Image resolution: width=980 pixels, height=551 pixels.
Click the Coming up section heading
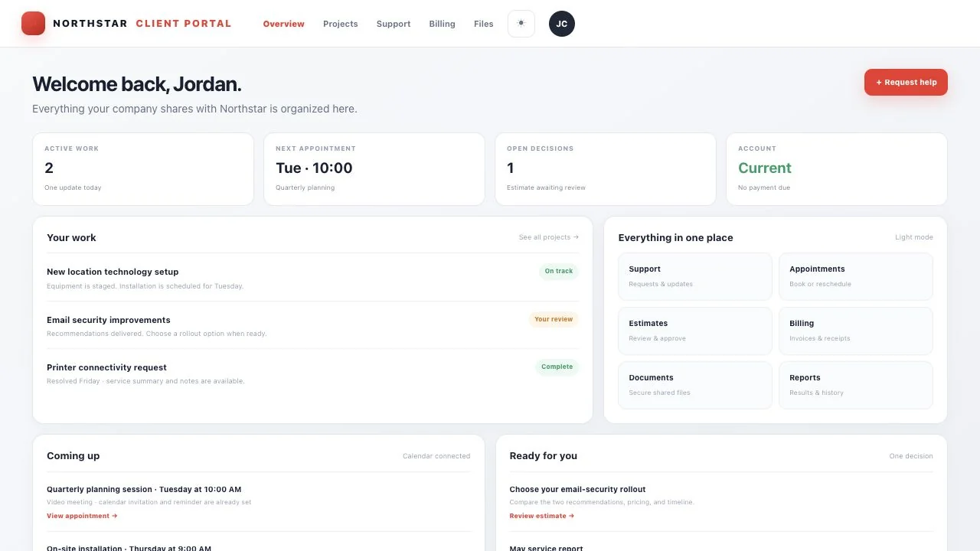[73, 455]
